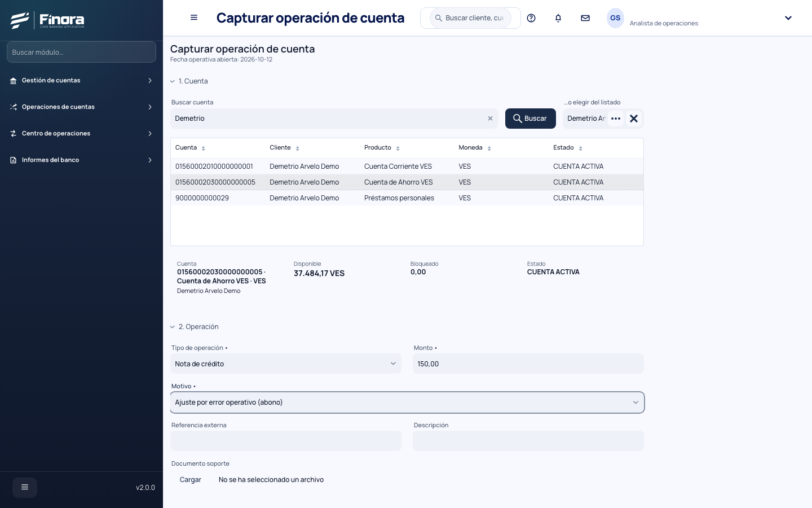Expand the user profile dropdown arrow
The image size is (812, 508).
tap(788, 18)
